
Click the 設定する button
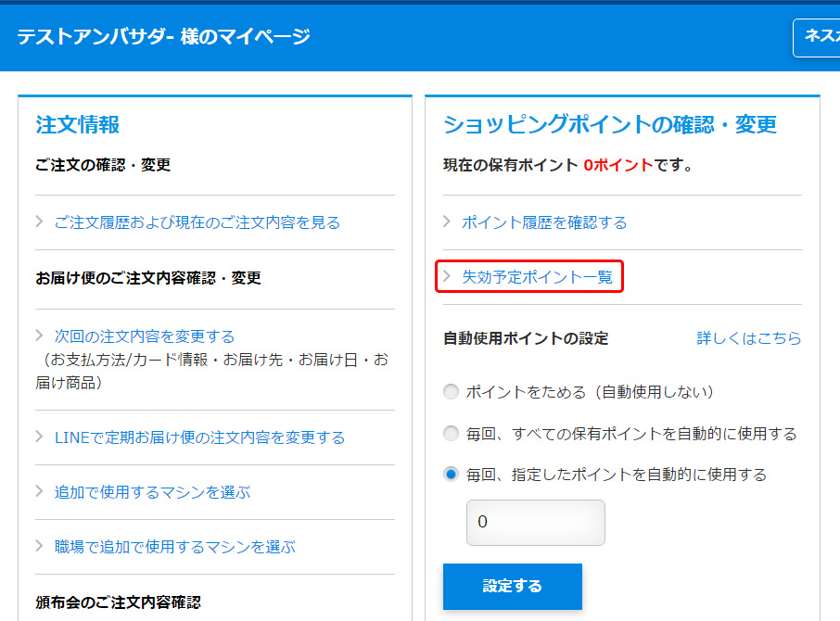[x=512, y=586]
